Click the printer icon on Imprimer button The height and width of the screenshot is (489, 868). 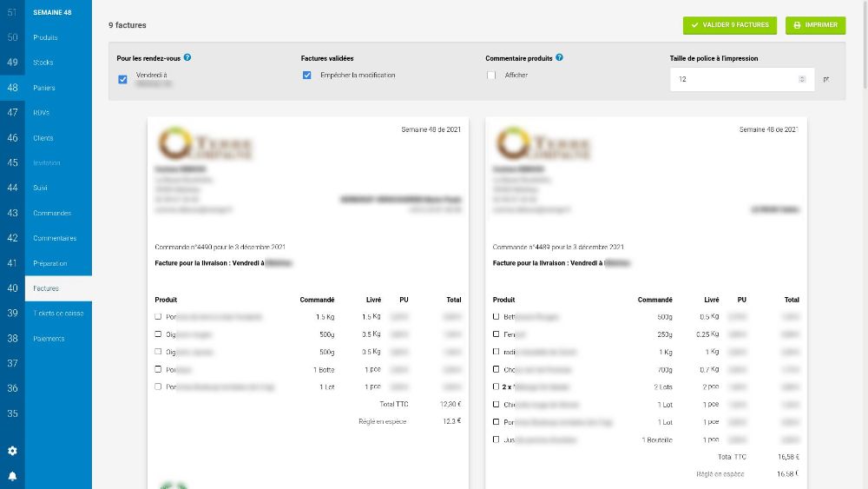(x=798, y=25)
